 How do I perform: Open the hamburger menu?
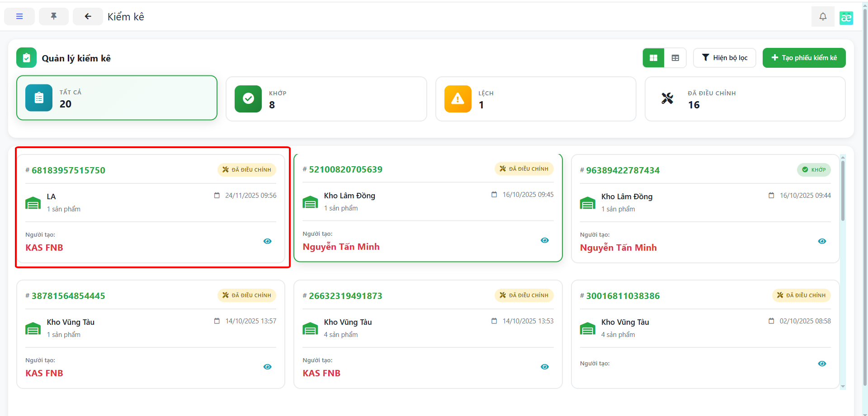pos(19,17)
